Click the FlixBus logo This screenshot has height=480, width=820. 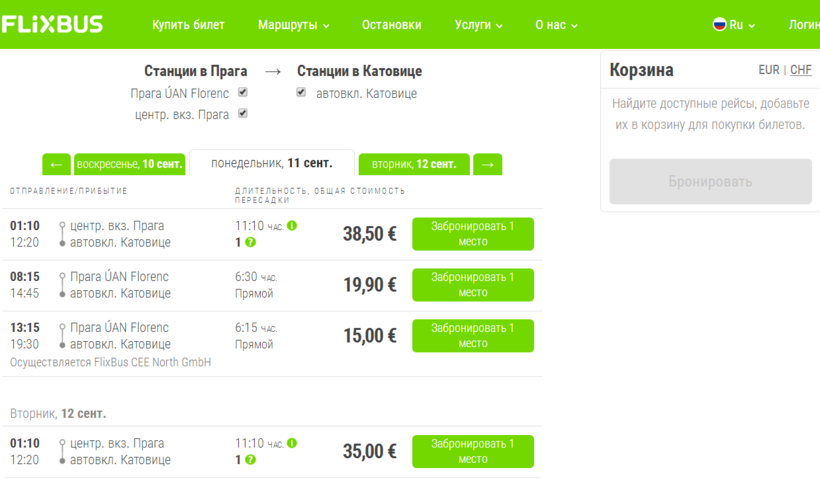coord(52,24)
